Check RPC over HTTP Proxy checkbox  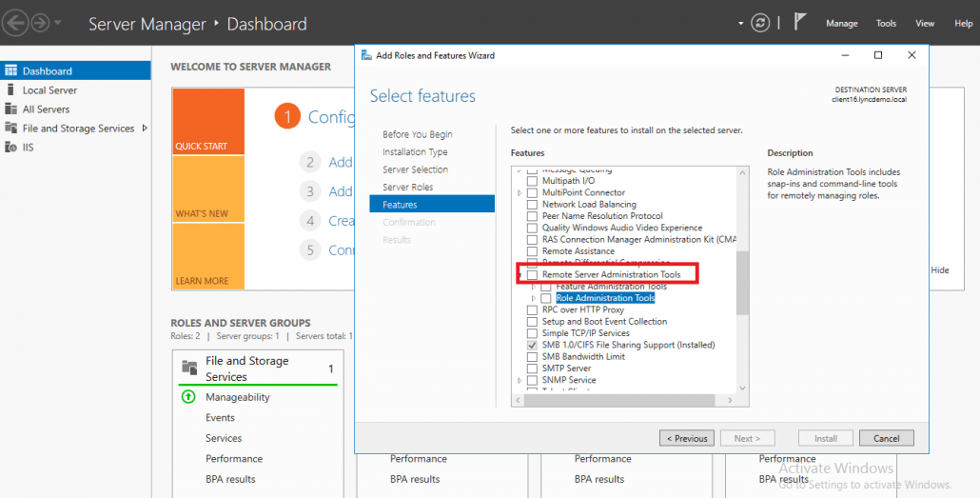coord(532,309)
